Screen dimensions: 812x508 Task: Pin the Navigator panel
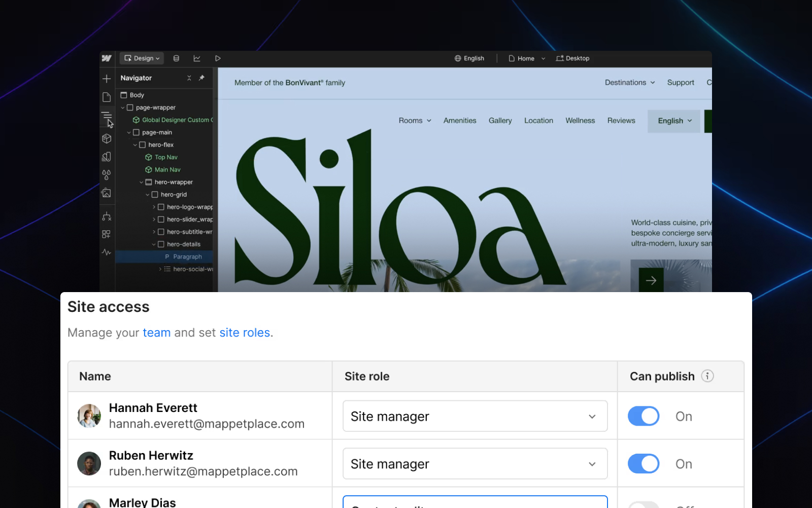coord(201,78)
